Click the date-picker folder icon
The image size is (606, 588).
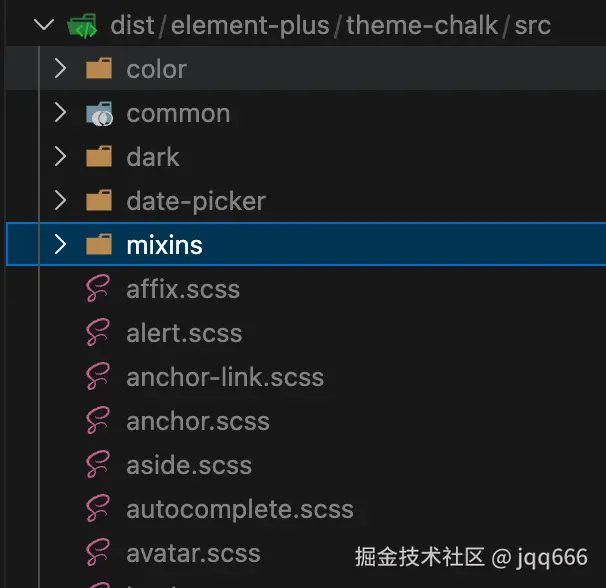click(x=98, y=201)
